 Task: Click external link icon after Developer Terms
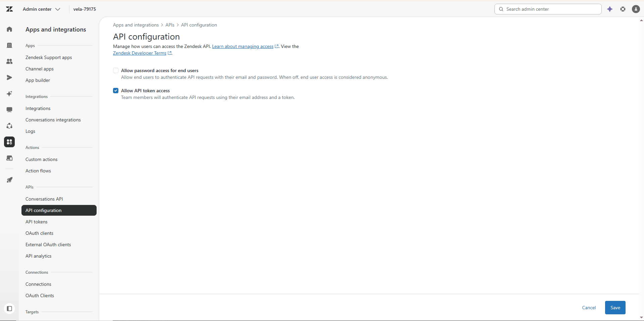pos(169,53)
